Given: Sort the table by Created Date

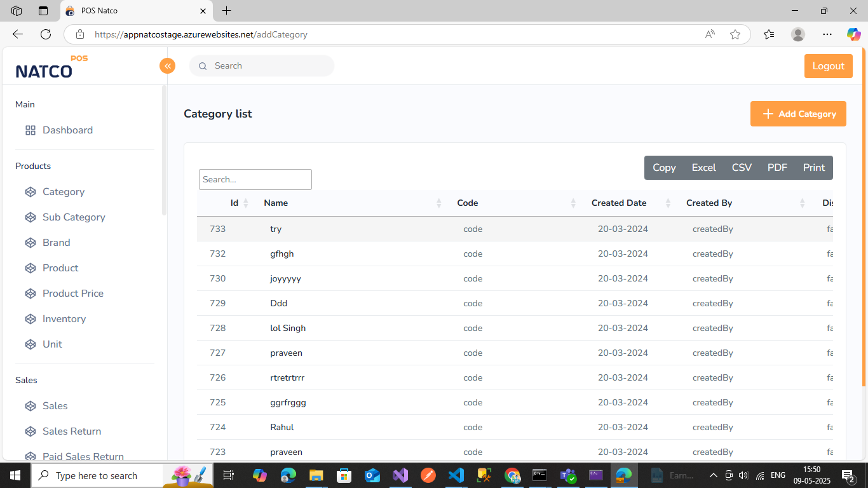Looking at the screenshot, I should (x=619, y=203).
